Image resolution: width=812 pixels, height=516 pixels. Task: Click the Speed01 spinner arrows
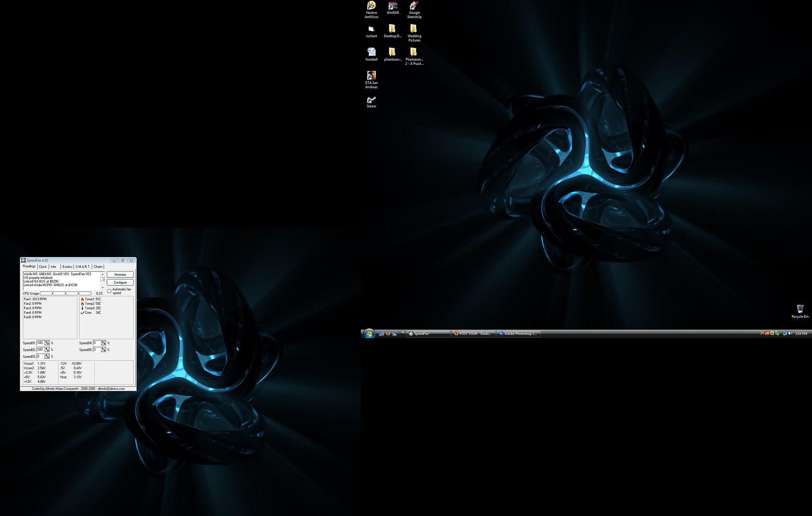click(x=47, y=343)
